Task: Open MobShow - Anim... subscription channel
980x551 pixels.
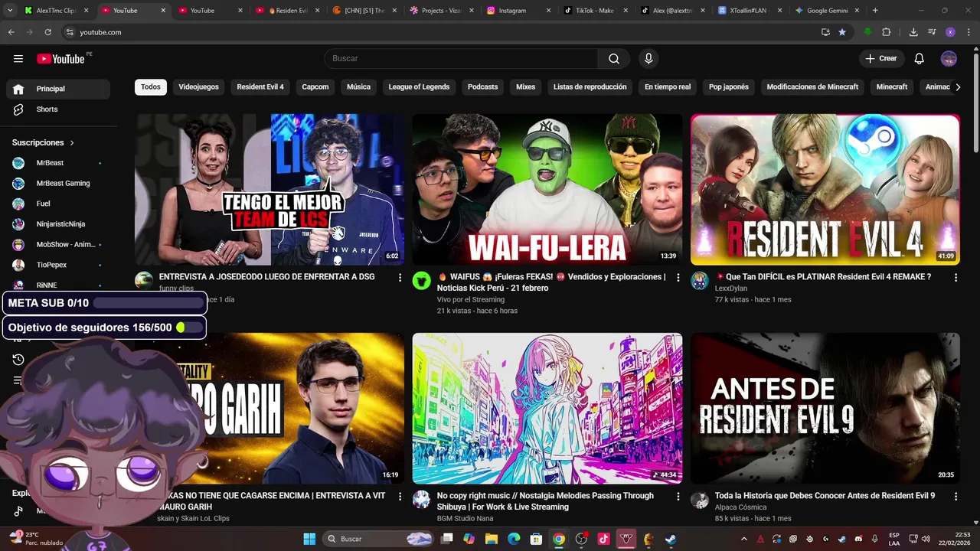Action: [x=58, y=245]
